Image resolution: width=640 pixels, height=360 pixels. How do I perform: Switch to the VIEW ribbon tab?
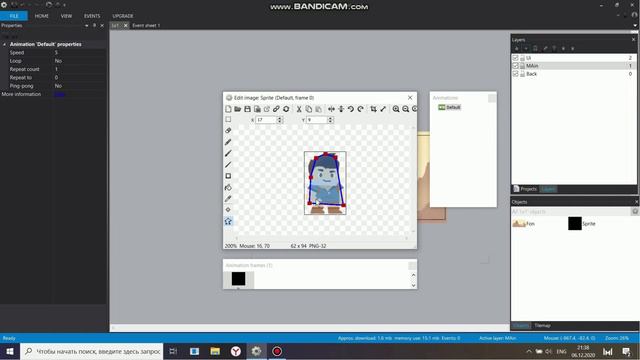pos(66,16)
